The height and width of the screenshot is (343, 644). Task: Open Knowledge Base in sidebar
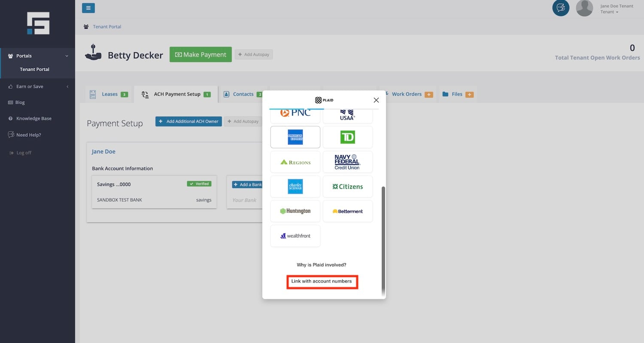coord(33,118)
